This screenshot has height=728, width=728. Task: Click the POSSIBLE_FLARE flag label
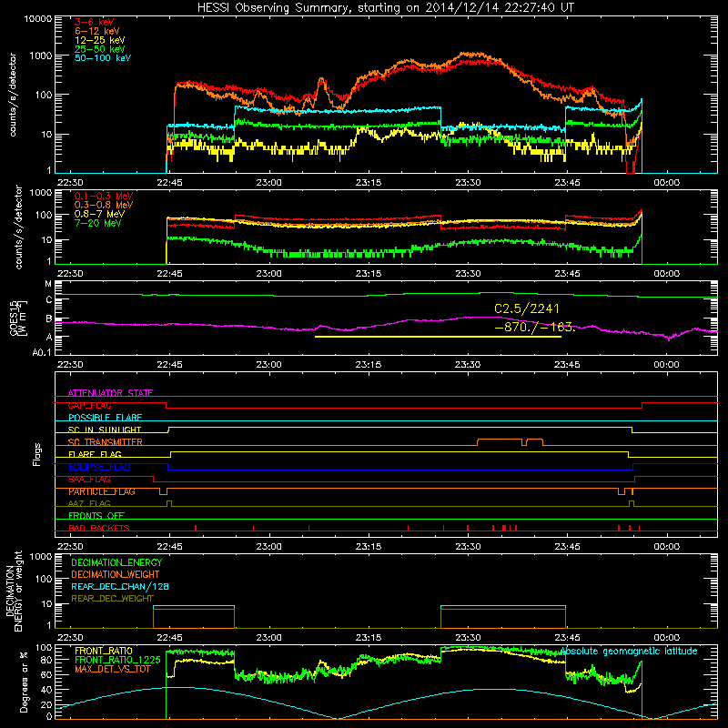[x=105, y=418]
